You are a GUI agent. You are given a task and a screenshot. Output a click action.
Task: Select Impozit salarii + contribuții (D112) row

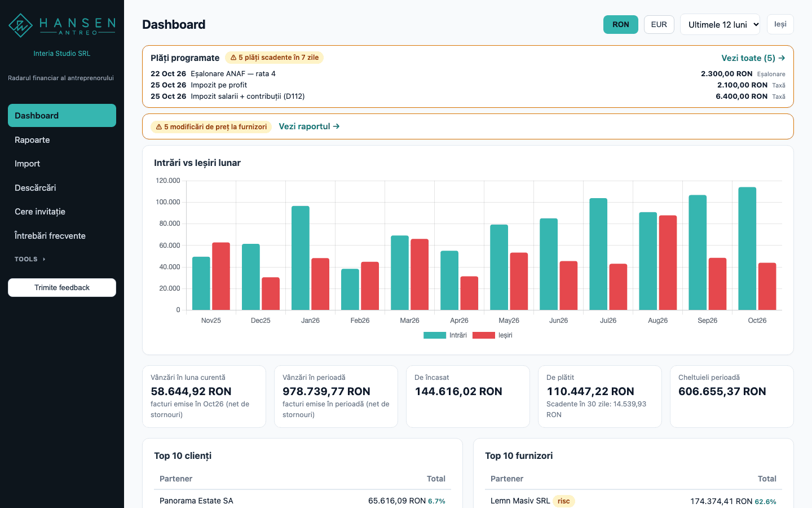[x=468, y=97]
